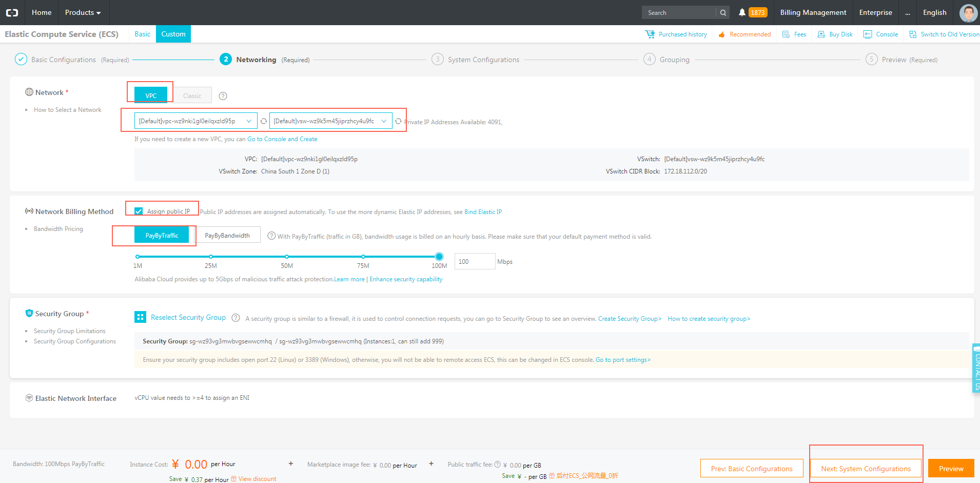Open Go to port settings link
Screen dimensions: 980x483
click(623, 360)
